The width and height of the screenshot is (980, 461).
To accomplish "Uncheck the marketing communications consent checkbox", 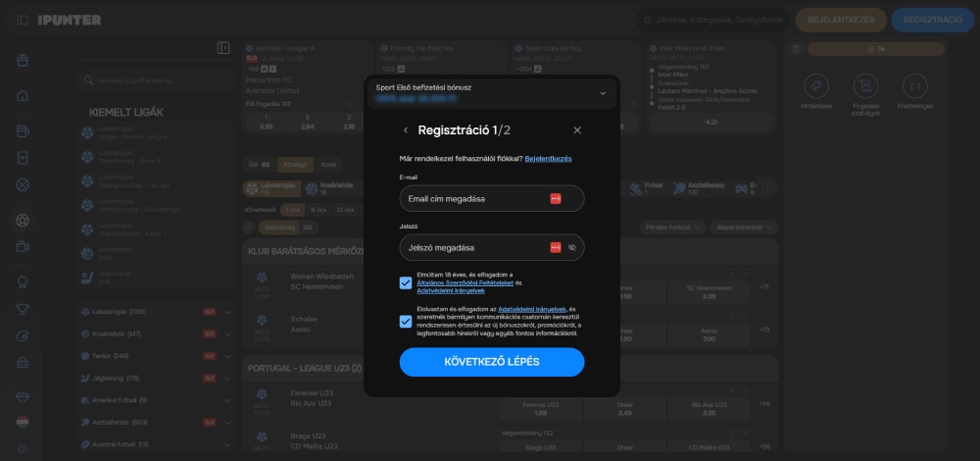I will pos(406,321).
